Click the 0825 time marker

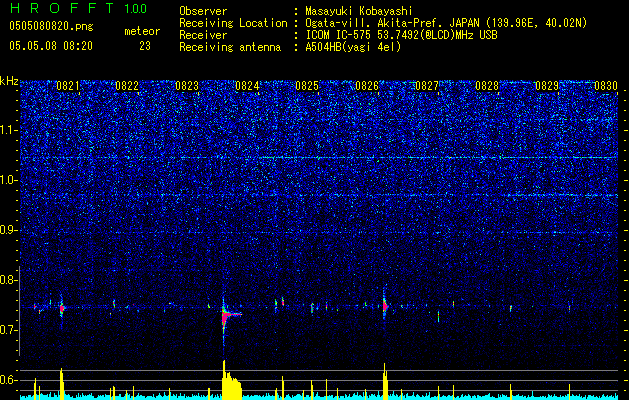tap(307, 86)
